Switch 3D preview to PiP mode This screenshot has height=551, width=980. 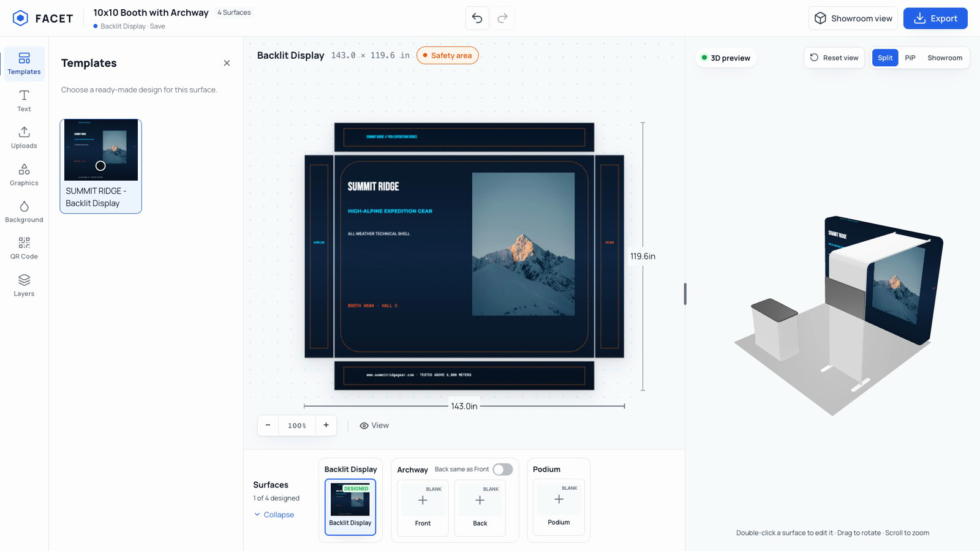(x=910, y=58)
